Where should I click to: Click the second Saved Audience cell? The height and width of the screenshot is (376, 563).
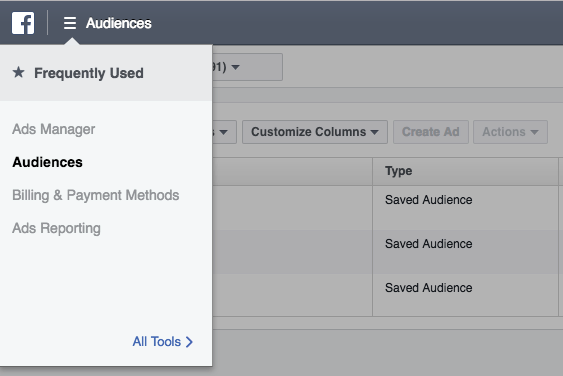click(x=465, y=252)
